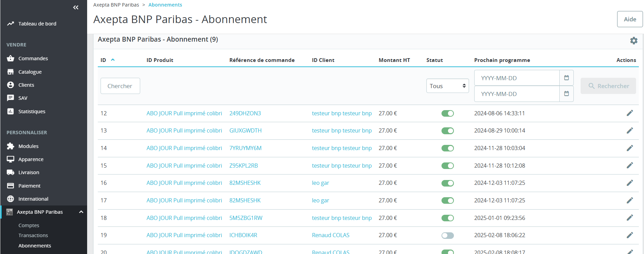Click the Modules puzzle icon
Image resolution: width=644 pixels, height=254 pixels.
pyautogui.click(x=11, y=146)
